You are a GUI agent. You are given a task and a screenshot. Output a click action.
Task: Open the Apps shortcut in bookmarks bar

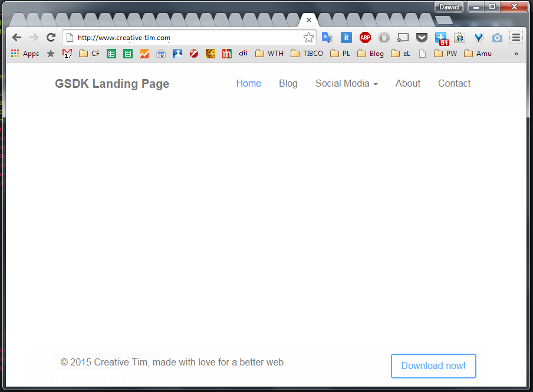25,54
